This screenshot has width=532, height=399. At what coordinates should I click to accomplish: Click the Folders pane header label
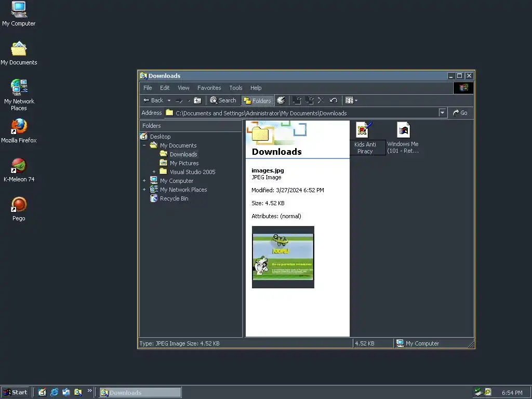point(152,126)
